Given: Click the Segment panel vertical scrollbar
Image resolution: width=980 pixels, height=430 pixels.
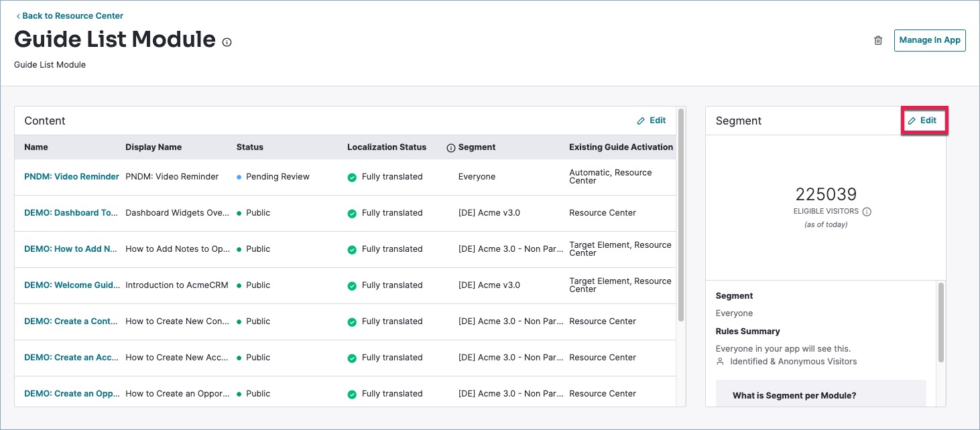Looking at the screenshot, I should point(940,321).
